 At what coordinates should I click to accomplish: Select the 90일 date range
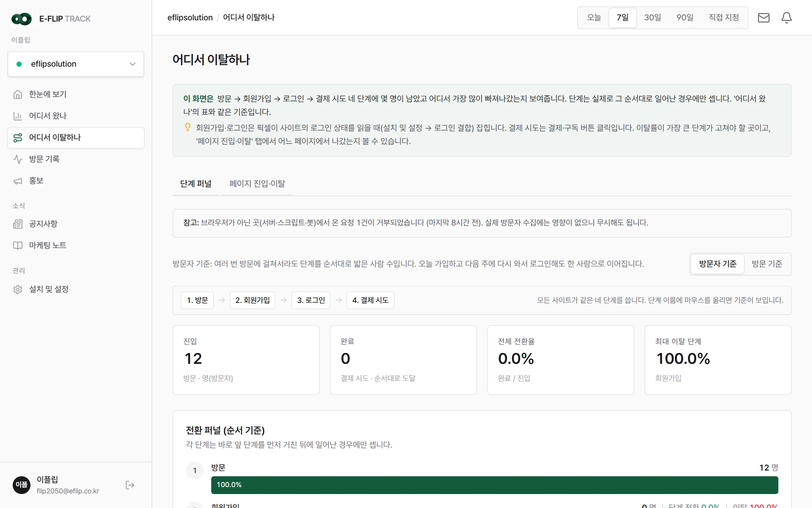pyautogui.click(x=685, y=17)
